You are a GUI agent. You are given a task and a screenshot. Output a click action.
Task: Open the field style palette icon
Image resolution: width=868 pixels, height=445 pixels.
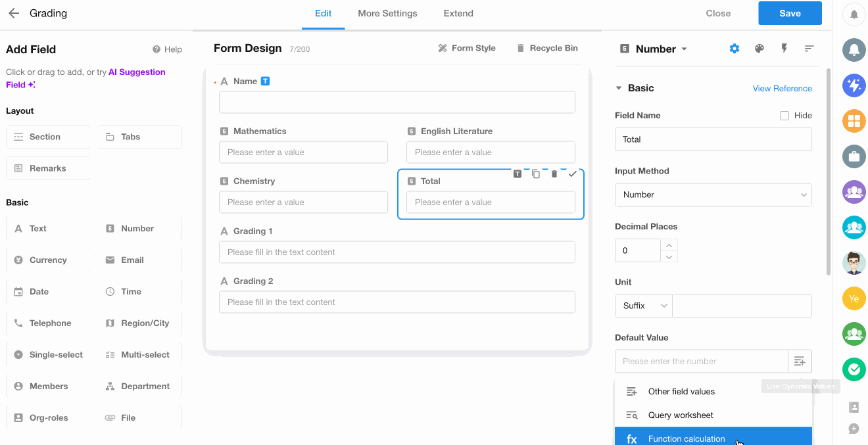coord(759,49)
